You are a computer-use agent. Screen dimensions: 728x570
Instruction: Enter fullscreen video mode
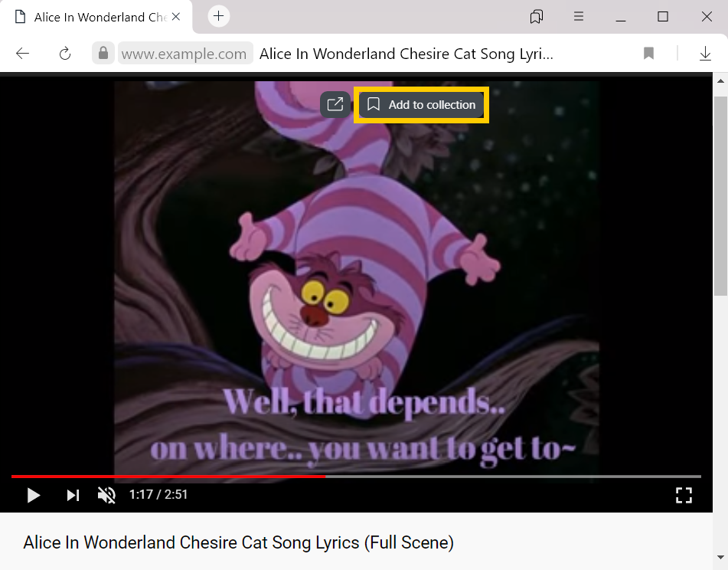[684, 495]
